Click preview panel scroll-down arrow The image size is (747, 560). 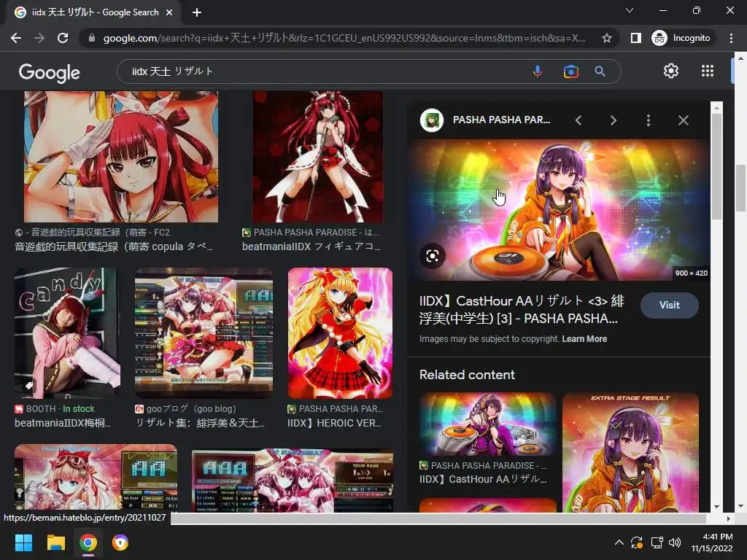tap(716, 507)
